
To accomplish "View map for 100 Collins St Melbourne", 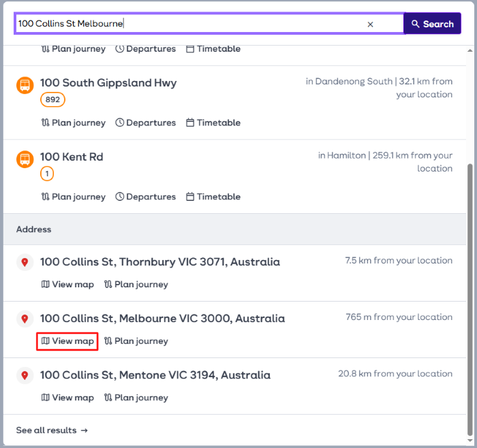I will [67, 341].
